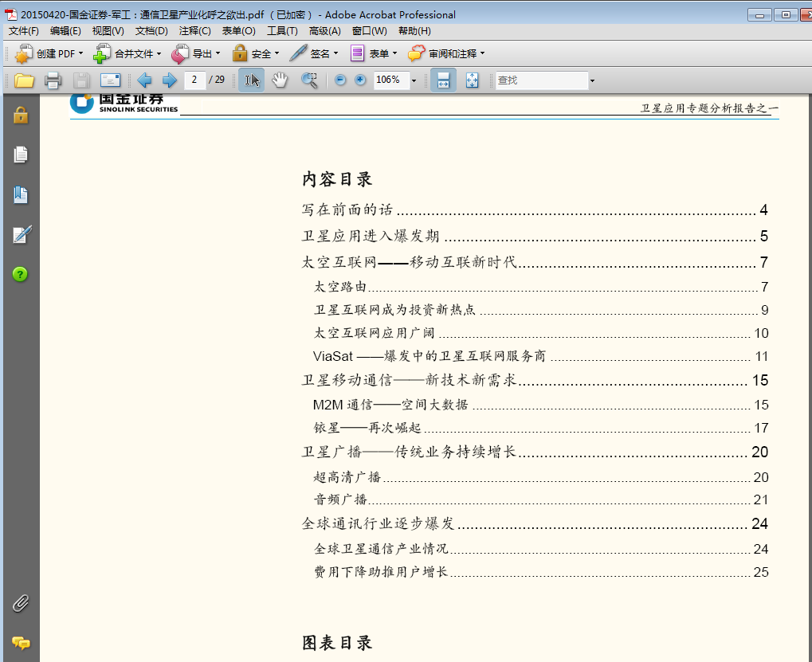Open the 表单(O) menu
The height and width of the screenshot is (662, 812).
coord(239,31)
